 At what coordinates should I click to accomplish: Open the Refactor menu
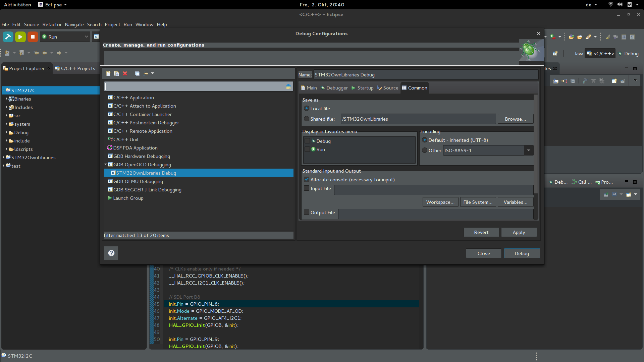pyautogui.click(x=52, y=24)
